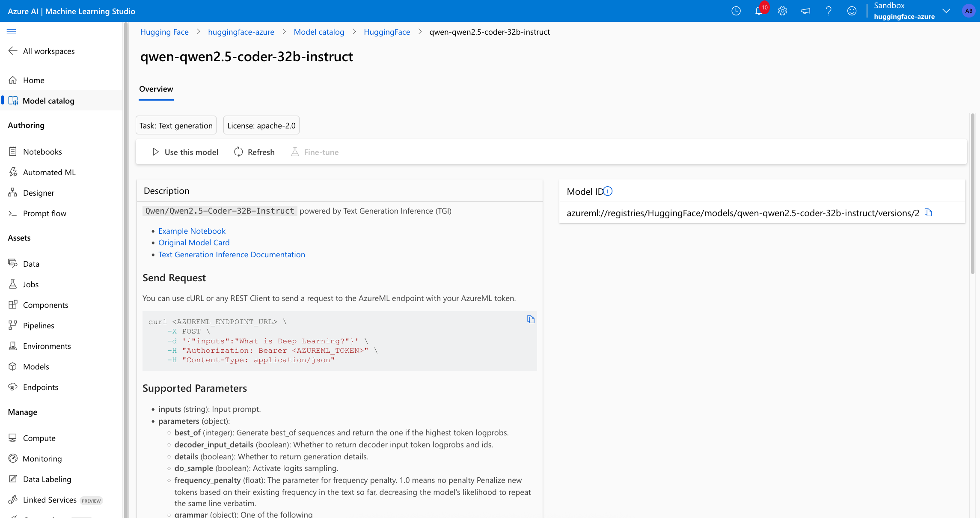This screenshot has height=518, width=980.
Task: Open the Original Model Card link
Action: pyautogui.click(x=194, y=242)
